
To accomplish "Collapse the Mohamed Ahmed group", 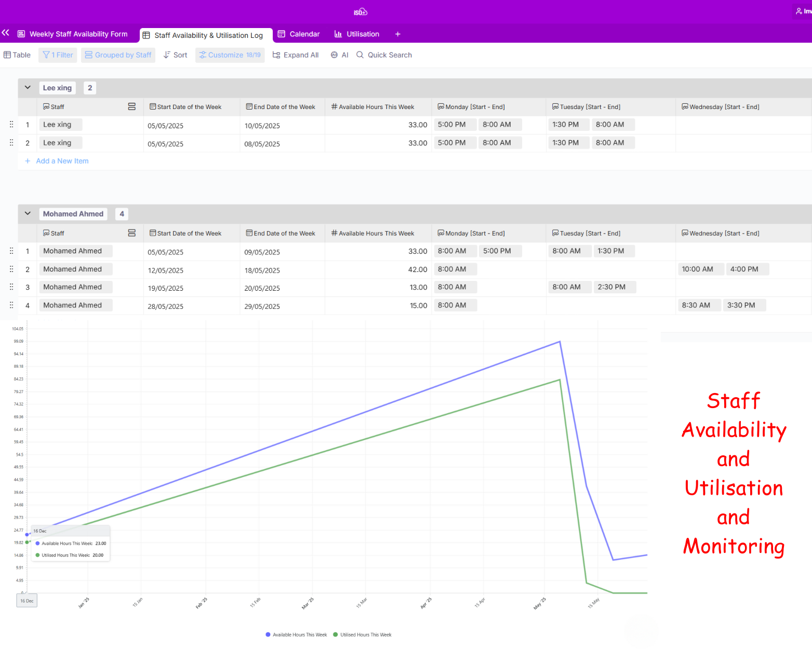I will 28,213.
